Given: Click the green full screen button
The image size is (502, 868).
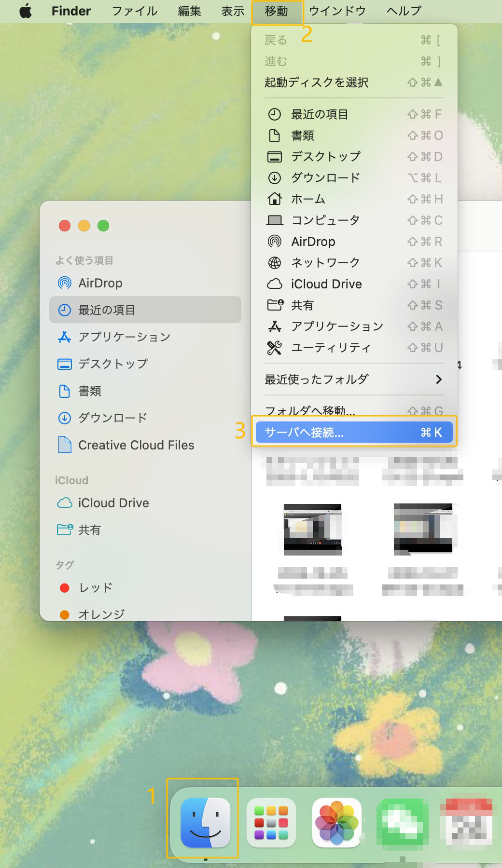Looking at the screenshot, I should (x=103, y=226).
